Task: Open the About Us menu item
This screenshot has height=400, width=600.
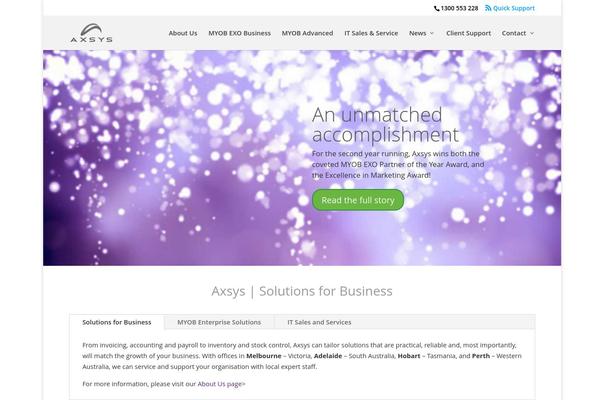Action: 183,33
